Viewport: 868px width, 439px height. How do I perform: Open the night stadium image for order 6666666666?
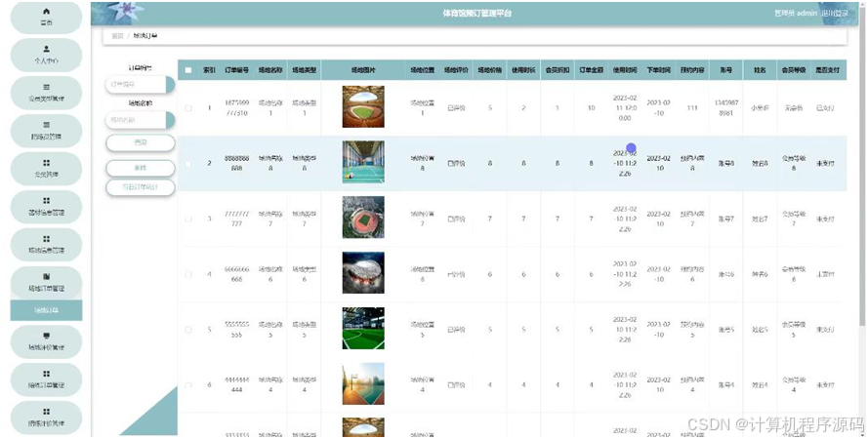click(363, 272)
